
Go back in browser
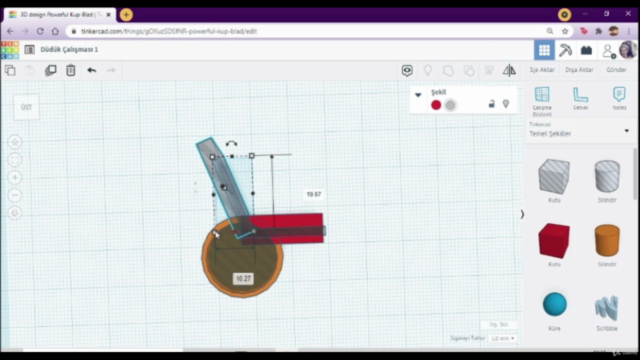pyautogui.click(x=10, y=31)
